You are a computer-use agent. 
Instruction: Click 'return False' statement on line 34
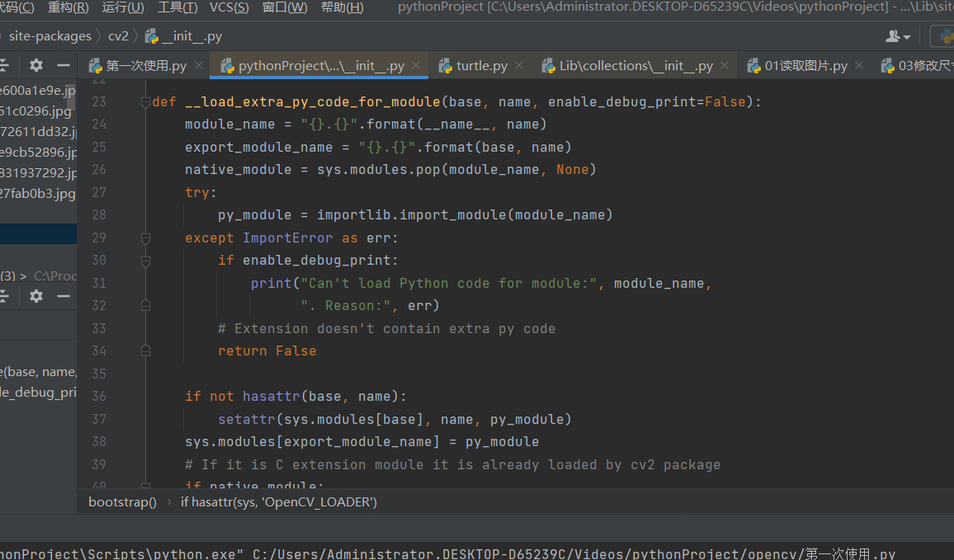click(x=267, y=351)
